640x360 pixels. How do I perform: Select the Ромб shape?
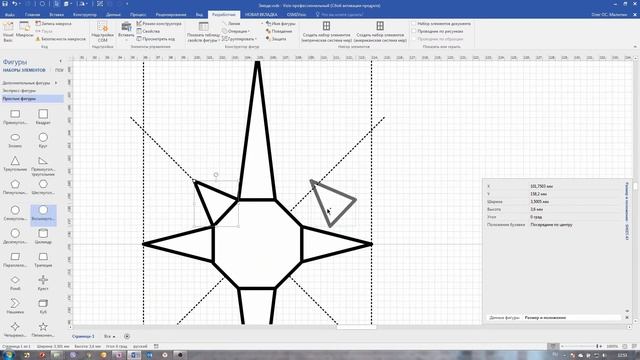pyautogui.click(x=15, y=283)
